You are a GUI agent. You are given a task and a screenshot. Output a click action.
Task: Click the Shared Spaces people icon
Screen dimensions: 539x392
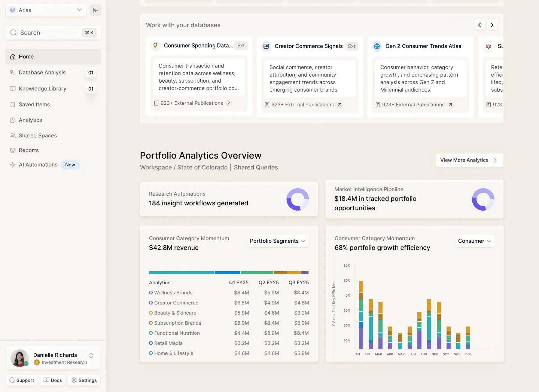13,136
